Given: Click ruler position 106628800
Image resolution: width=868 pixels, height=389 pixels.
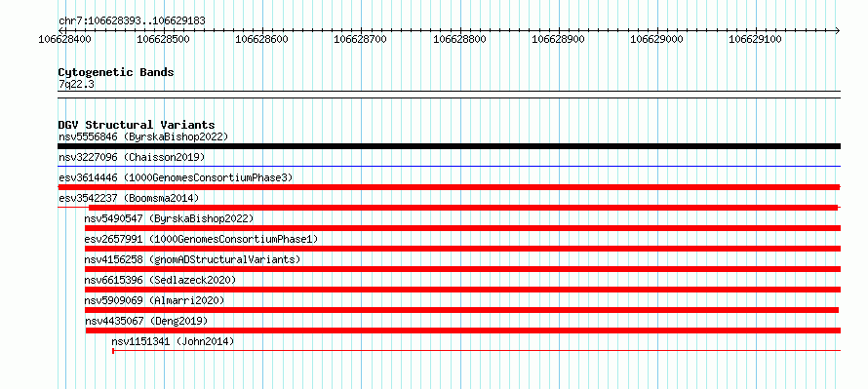Looking at the screenshot, I should click(x=459, y=39).
